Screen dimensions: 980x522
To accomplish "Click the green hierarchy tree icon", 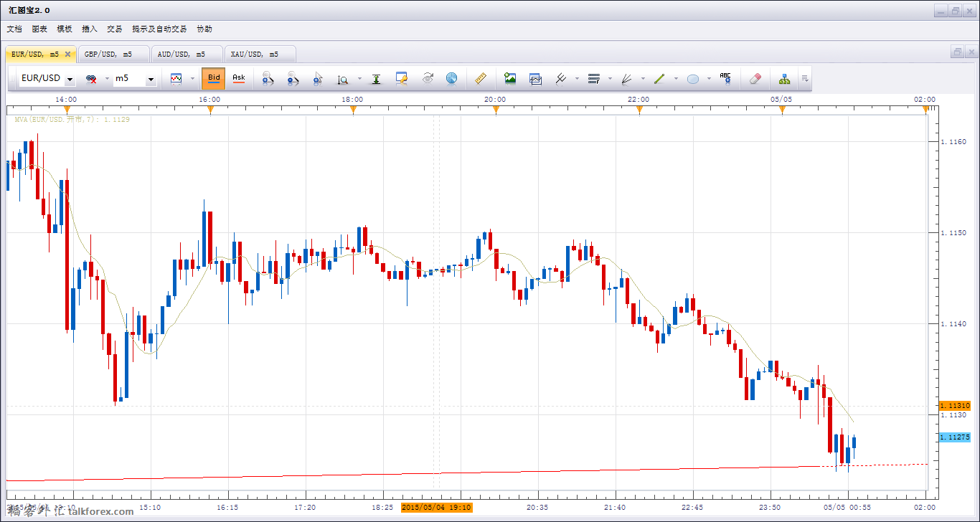I will pos(784,78).
